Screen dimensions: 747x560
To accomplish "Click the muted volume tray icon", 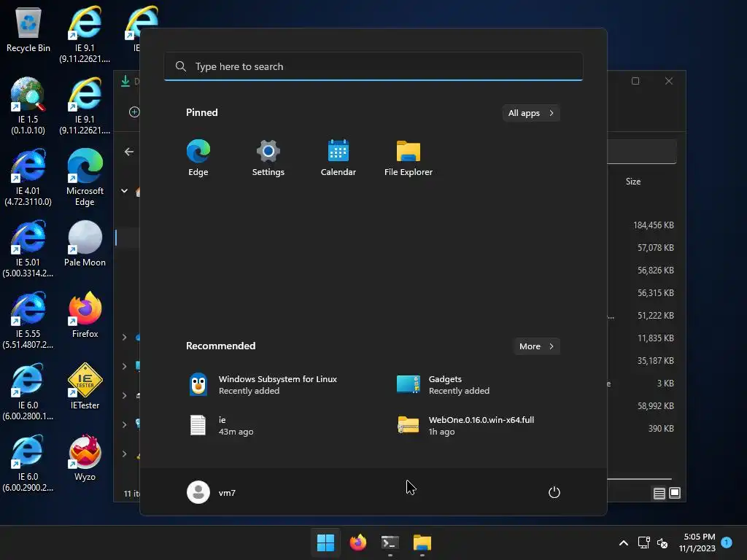I will [x=662, y=542].
